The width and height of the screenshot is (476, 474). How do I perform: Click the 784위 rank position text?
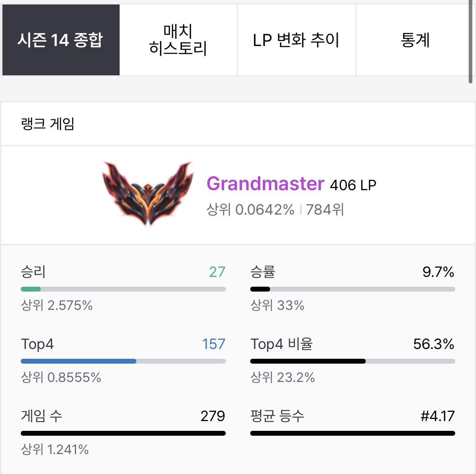click(325, 210)
